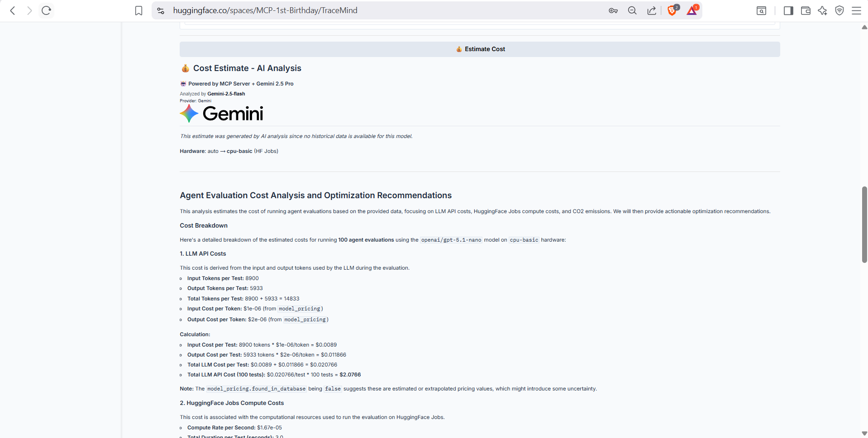868x438 pixels.
Task: Open Brave Rewards triangle icon
Action: tap(692, 10)
